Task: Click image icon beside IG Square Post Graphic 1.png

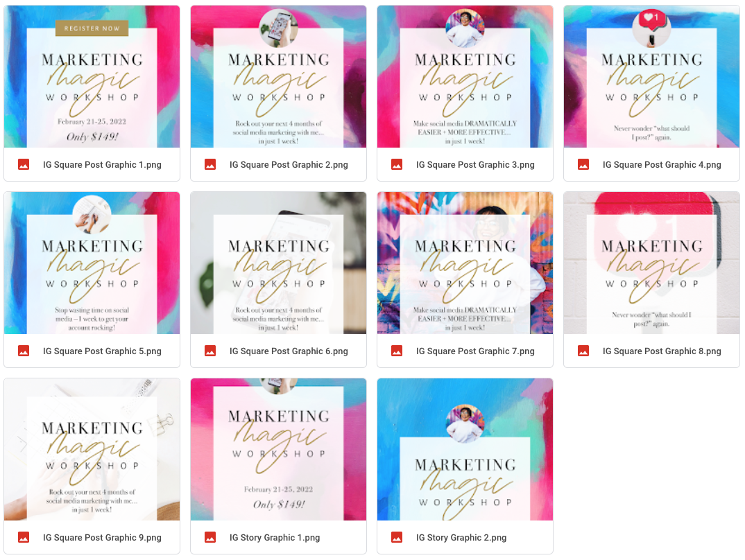Action: (x=24, y=165)
